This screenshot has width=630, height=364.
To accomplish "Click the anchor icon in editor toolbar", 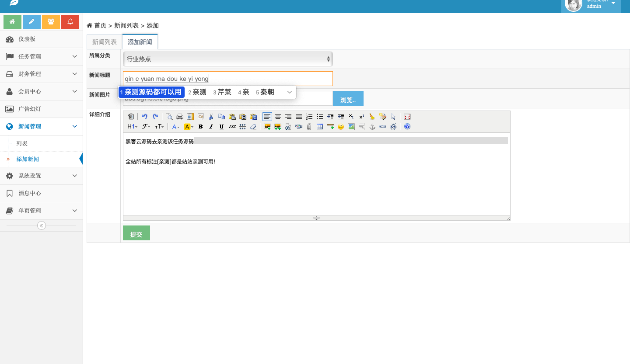I will [372, 127].
